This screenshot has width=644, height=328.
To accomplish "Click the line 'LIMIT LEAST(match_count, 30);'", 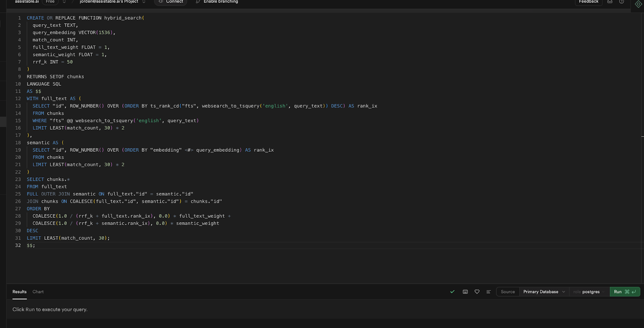I will click(x=68, y=238).
